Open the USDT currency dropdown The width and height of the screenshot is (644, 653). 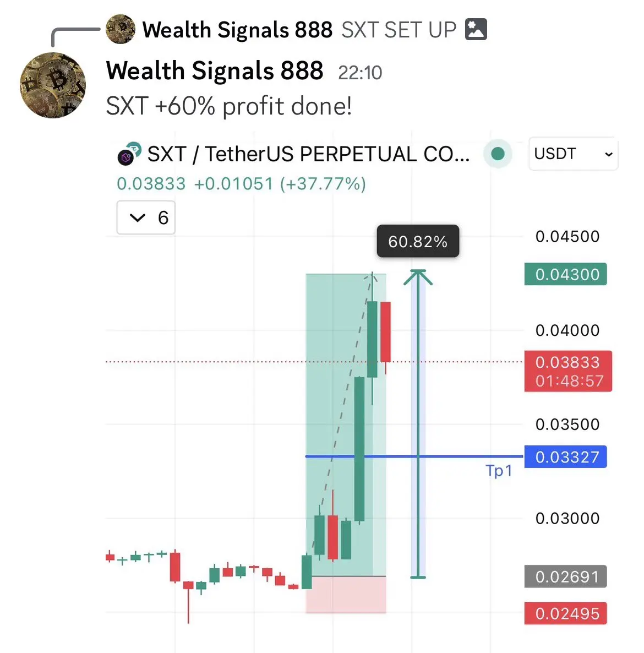click(x=573, y=154)
